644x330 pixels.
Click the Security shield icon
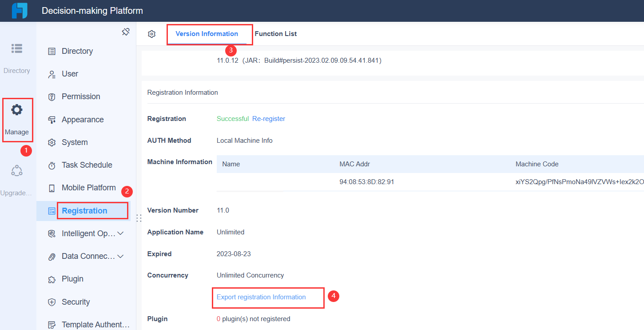coord(52,302)
